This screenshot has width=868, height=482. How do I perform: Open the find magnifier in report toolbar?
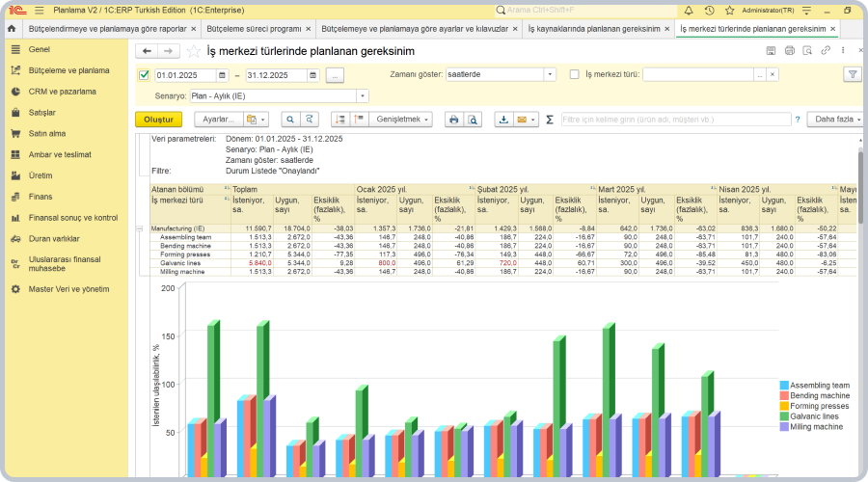point(290,119)
